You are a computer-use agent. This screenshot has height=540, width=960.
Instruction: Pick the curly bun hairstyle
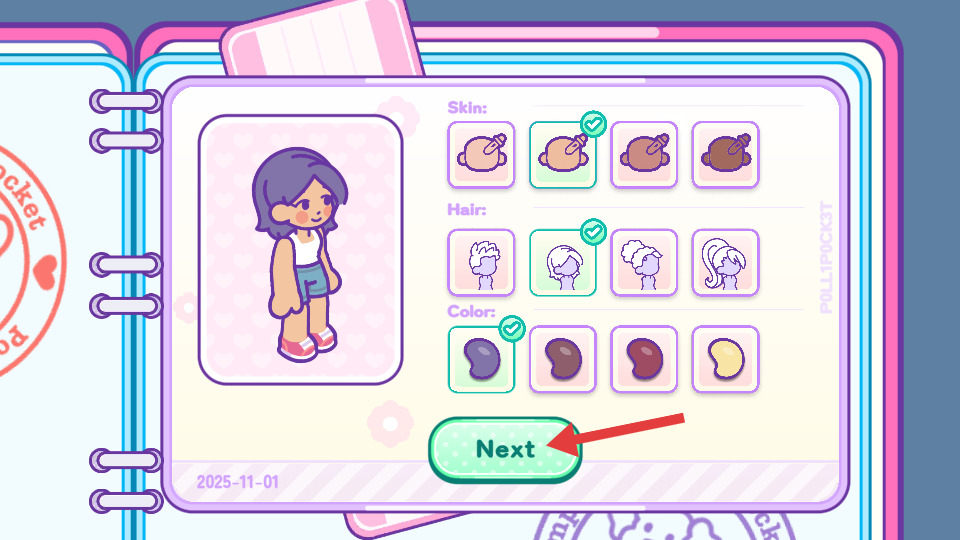click(x=644, y=263)
